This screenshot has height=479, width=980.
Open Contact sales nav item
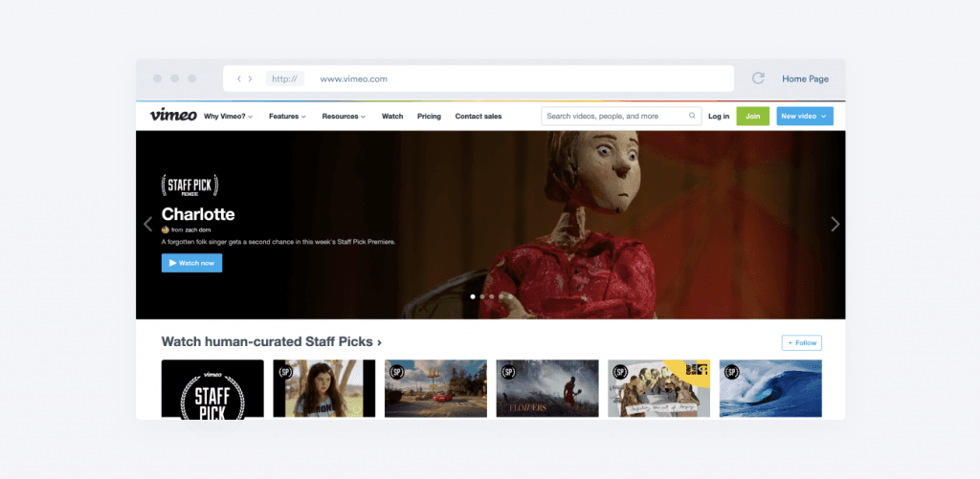click(479, 116)
